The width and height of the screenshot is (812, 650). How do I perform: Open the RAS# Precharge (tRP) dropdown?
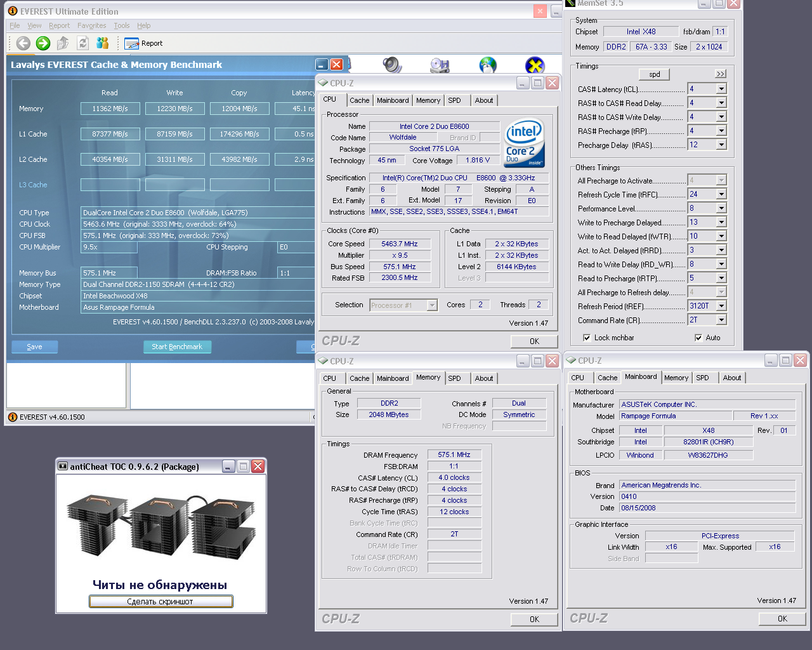point(721,131)
